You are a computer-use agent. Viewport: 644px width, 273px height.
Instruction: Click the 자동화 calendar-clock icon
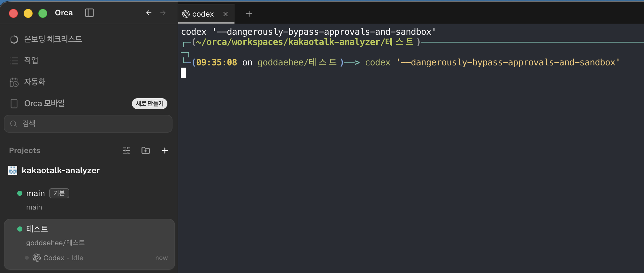[14, 82]
